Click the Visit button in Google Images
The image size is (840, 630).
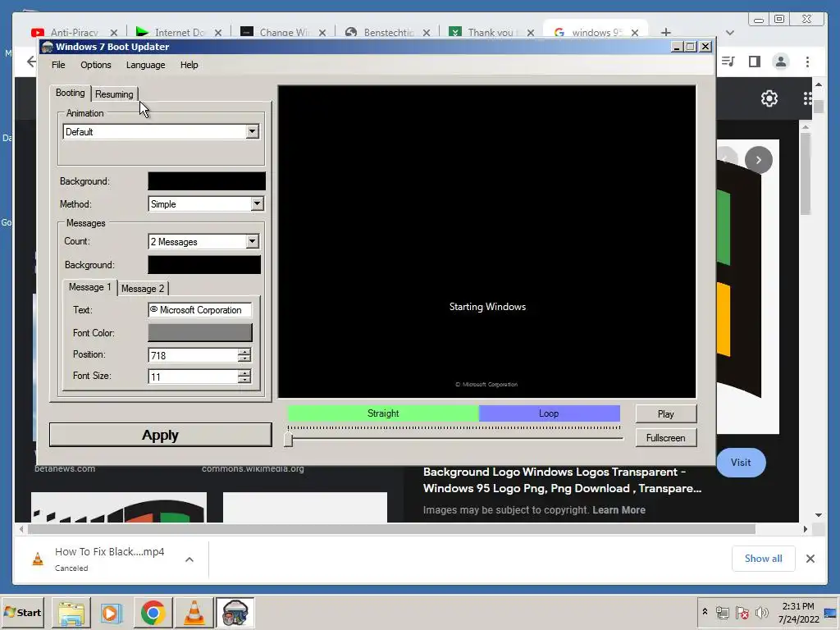[741, 463]
